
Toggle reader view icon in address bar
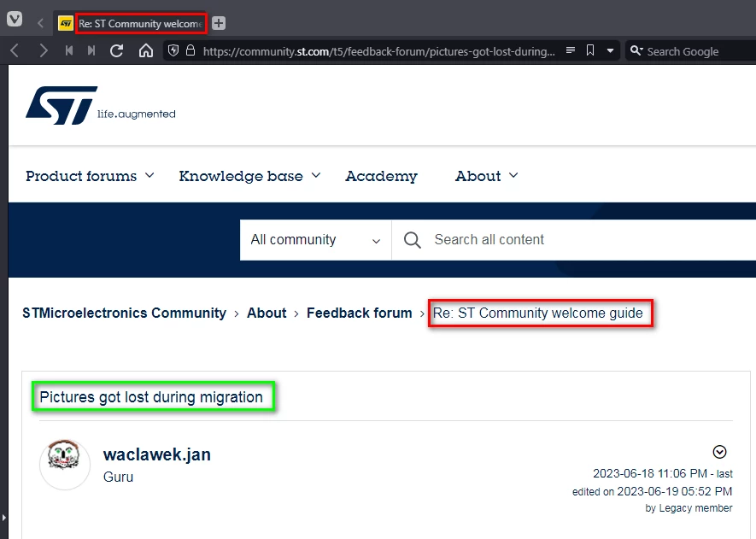tap(571, 50)
